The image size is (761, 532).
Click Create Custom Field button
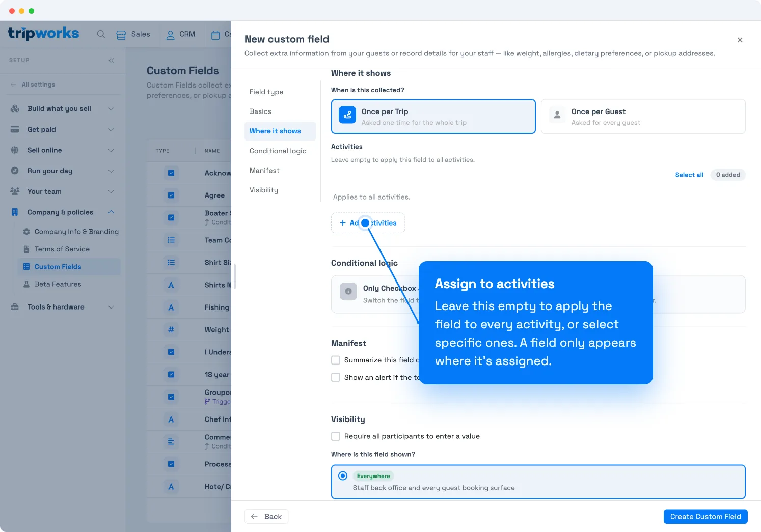click(705, 516)
